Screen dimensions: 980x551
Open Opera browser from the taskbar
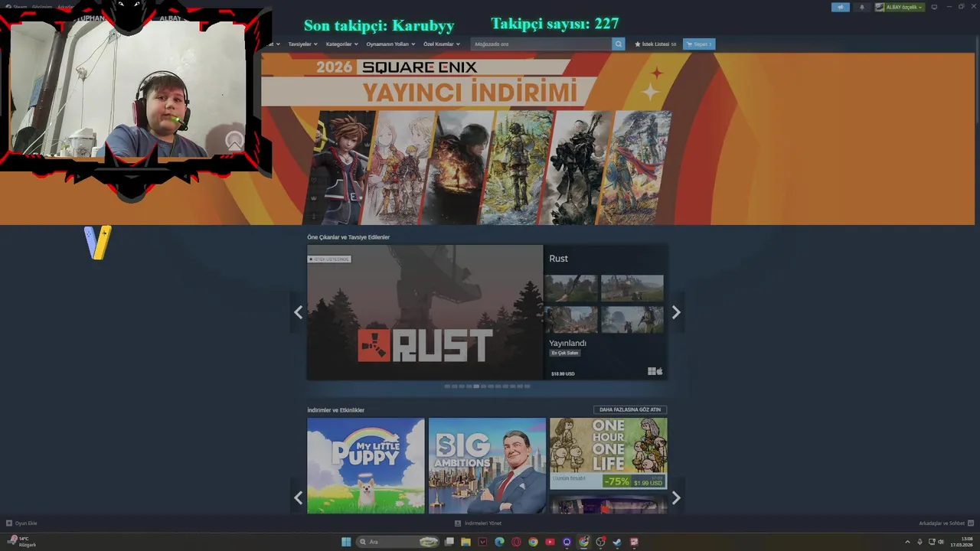click(x=516, y=542)
